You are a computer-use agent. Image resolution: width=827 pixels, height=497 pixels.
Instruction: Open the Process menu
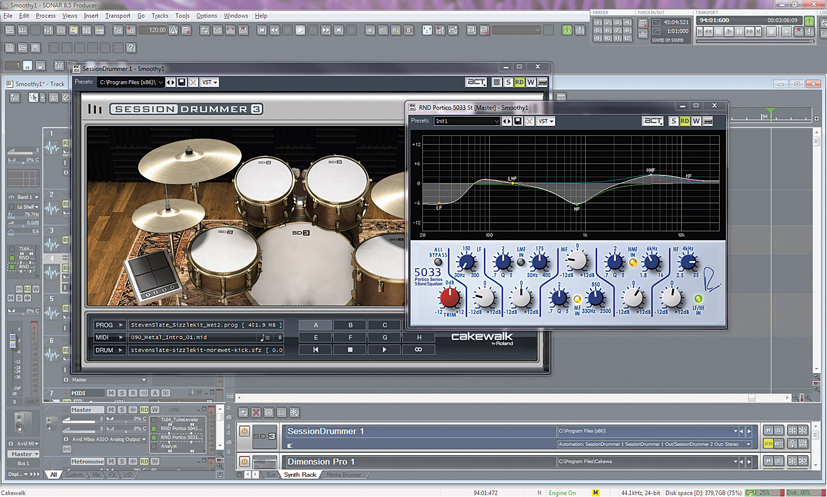click(x=45, y=16)
